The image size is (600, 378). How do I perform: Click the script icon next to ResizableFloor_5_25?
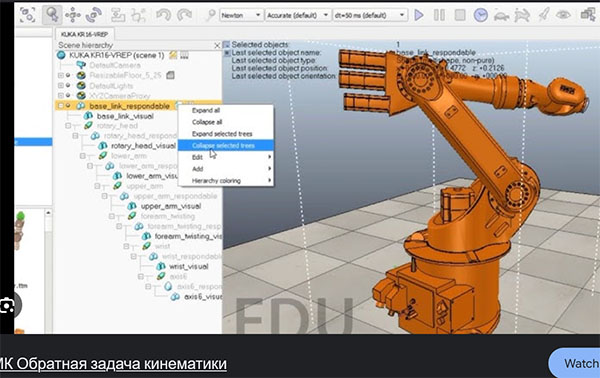[171, 75]
